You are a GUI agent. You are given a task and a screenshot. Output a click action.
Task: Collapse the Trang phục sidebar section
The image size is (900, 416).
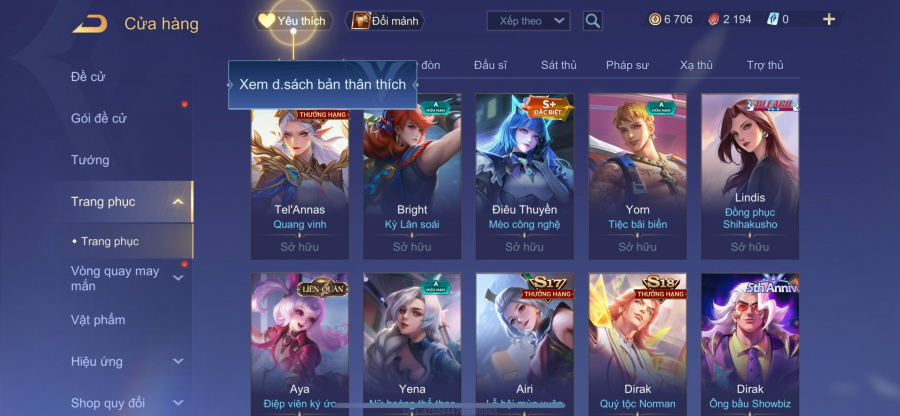[179, 201]
